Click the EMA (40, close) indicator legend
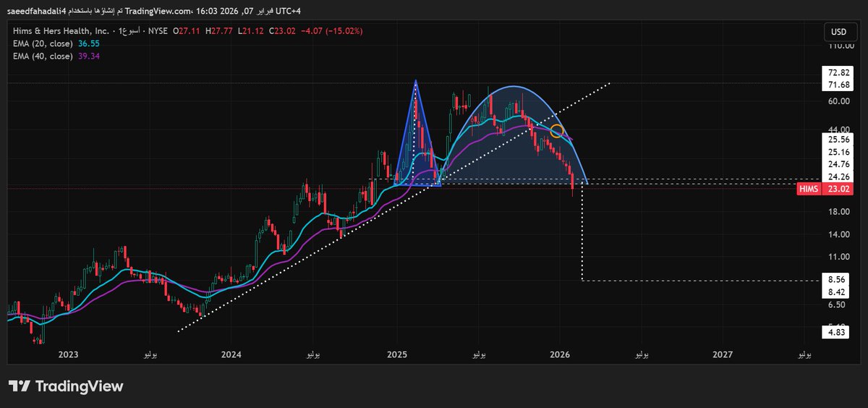868x408 pixels. pyautogui.click(x=42, y=56)
